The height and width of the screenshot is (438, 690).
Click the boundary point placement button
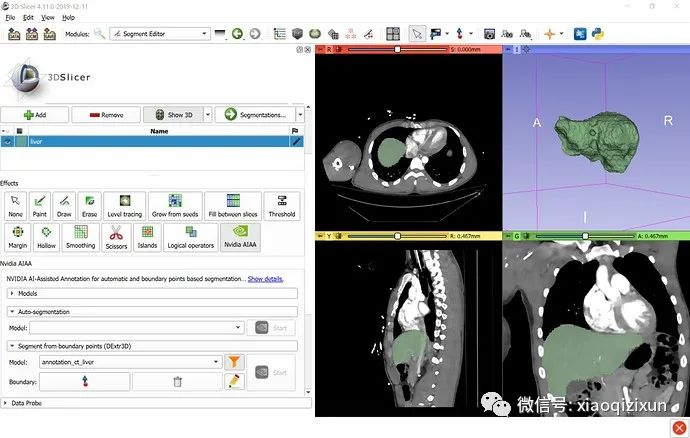85,381
